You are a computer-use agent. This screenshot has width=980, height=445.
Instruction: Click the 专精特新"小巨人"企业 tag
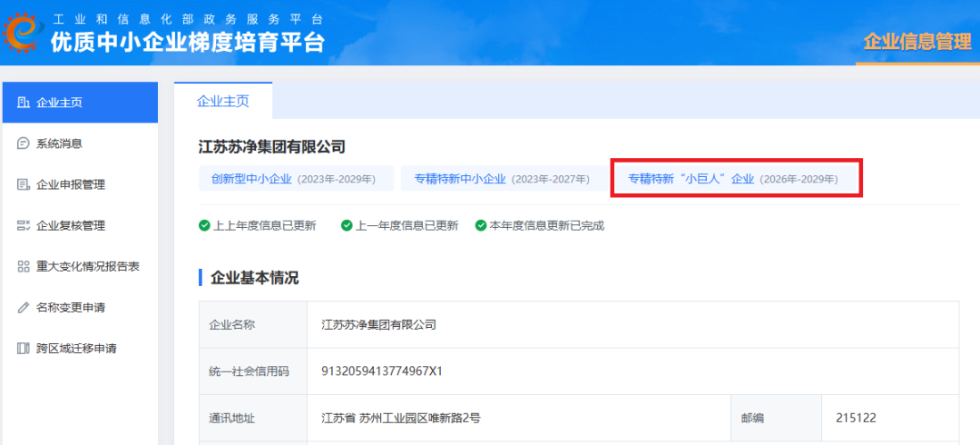(733, 179)
